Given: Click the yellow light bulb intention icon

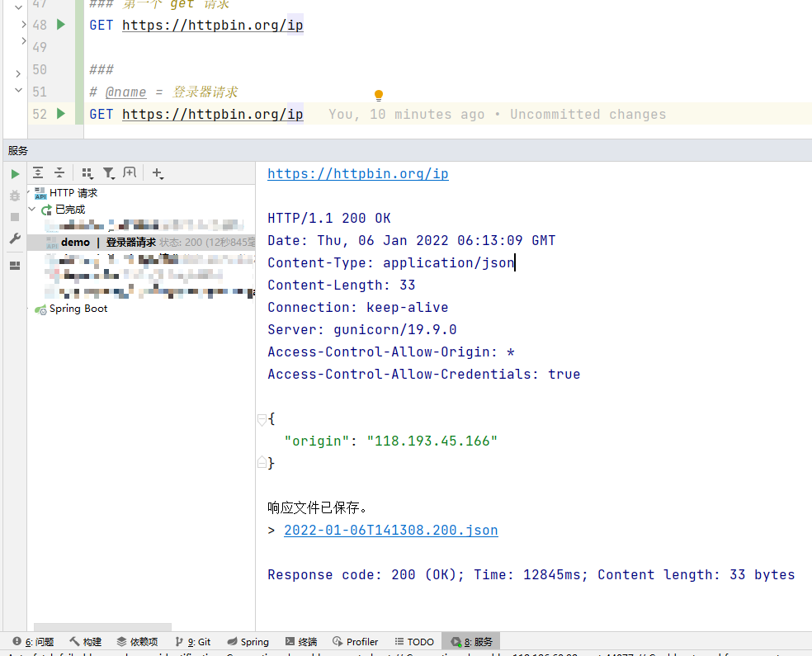Looking at the screenshot, I should pos(379,95).
